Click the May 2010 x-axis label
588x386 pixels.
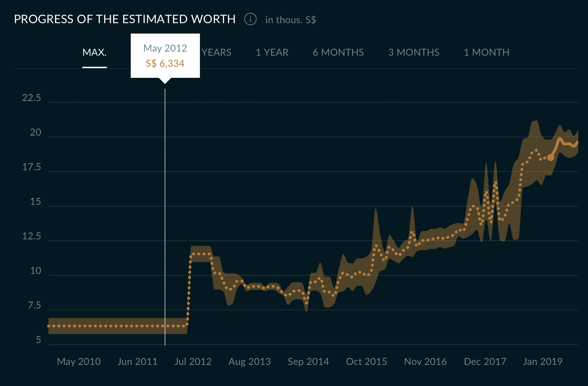click(x=79, y=361)
